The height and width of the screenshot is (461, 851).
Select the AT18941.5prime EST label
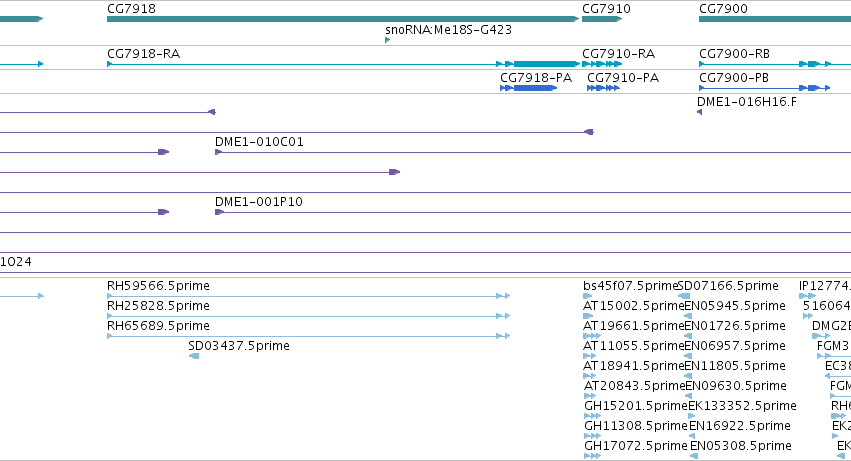tap(633, 366)
